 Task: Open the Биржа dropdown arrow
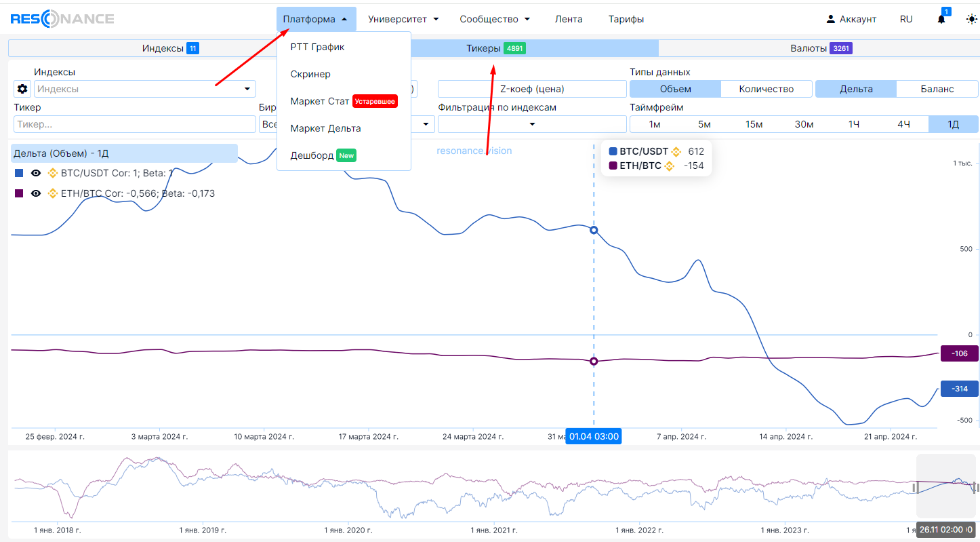pyautogui.click(x=426, y=124)
